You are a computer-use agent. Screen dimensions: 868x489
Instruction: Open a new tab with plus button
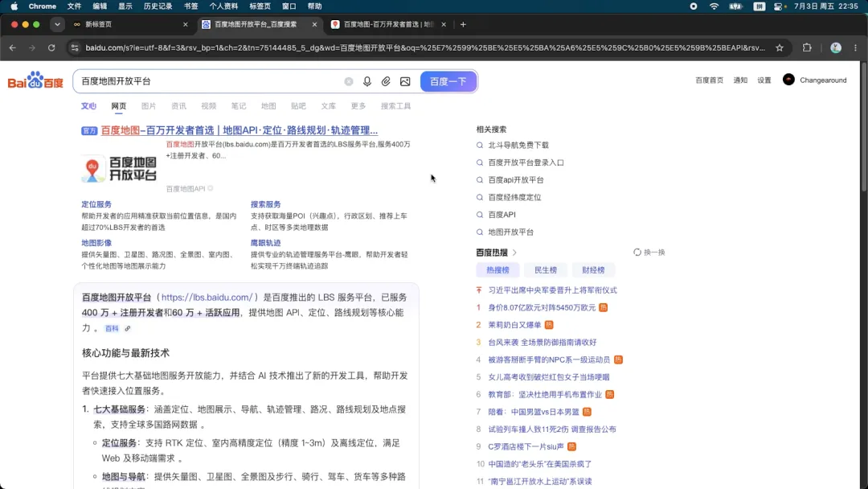pos(464,24)
